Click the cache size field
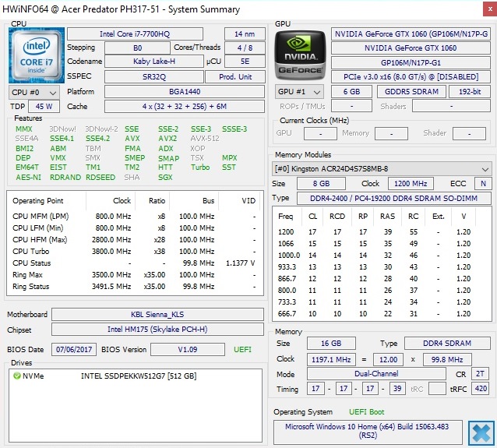This screenshot has height=448, width=497. coord(185,107)
